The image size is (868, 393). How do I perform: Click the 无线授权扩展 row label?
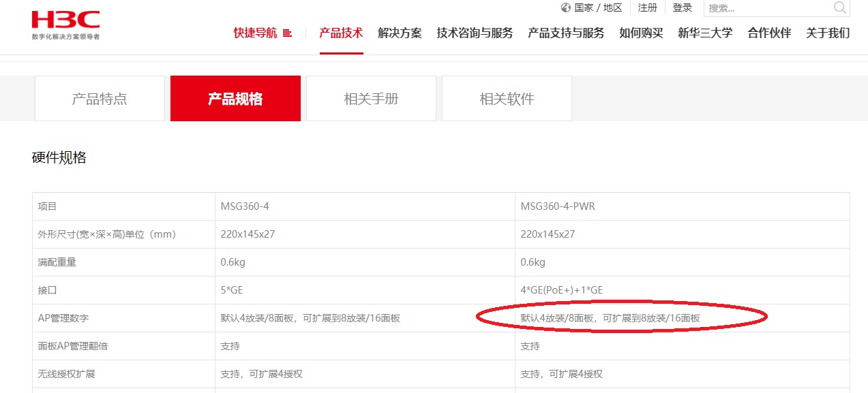click(x=67, y=374)
